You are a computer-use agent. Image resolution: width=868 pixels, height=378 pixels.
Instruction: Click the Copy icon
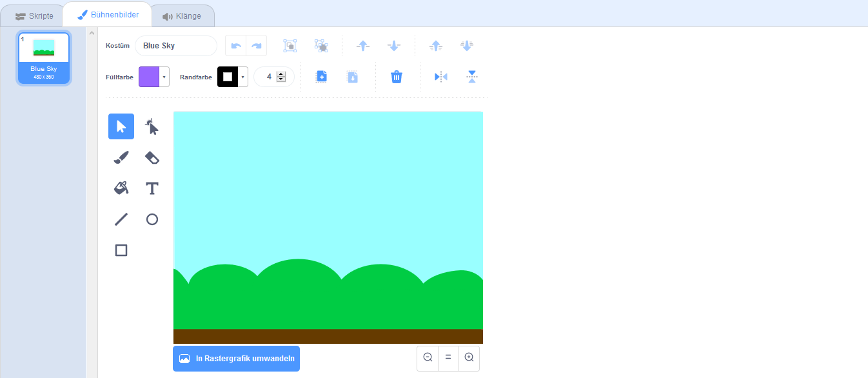click(x=321, y=77)
